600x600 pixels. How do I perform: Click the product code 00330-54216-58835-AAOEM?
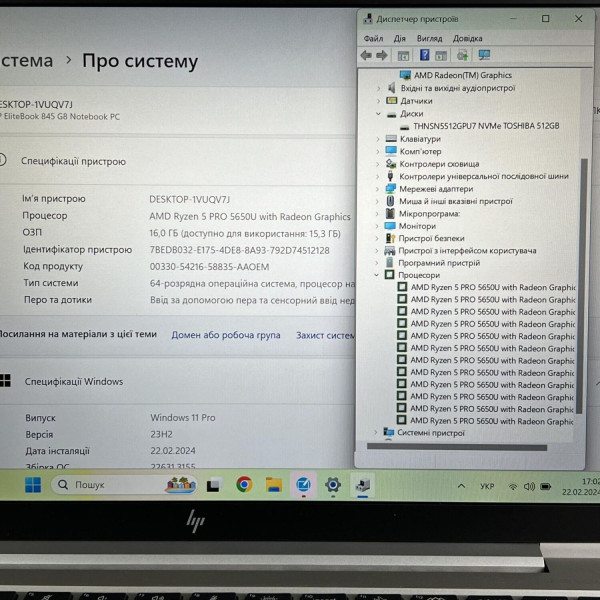point(209,267)
